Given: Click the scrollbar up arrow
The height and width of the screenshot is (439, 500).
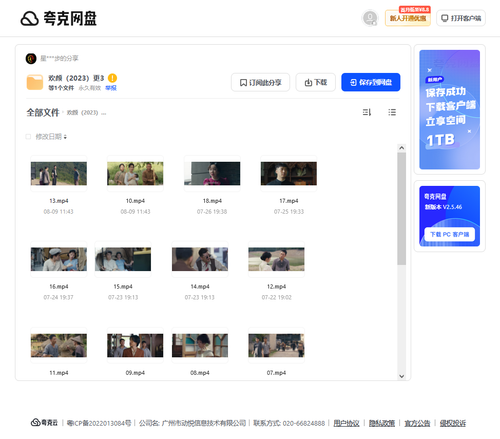Looking at the screenshot, I should pyautogui.click(x=402, y=148).
